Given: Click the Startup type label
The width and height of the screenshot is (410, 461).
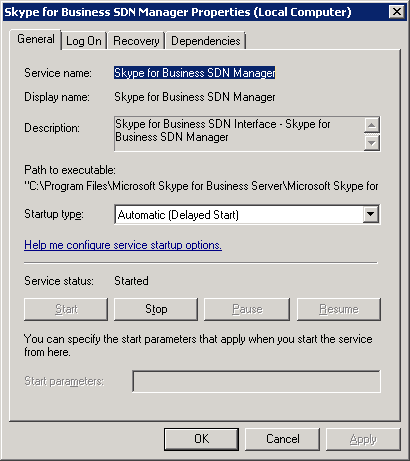Looking at the screenshot, I should tap(54, 214).
